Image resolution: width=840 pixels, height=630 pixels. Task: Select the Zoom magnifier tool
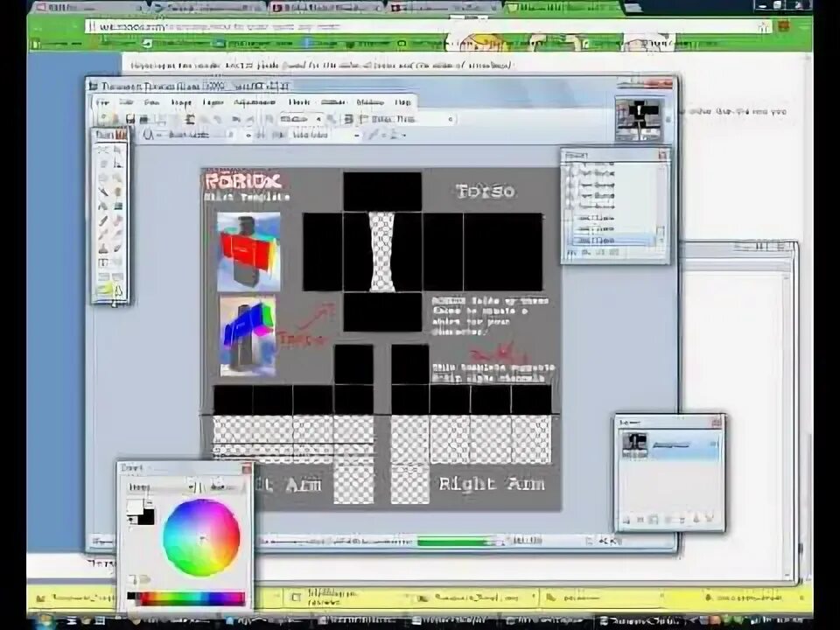click(117, 178)
